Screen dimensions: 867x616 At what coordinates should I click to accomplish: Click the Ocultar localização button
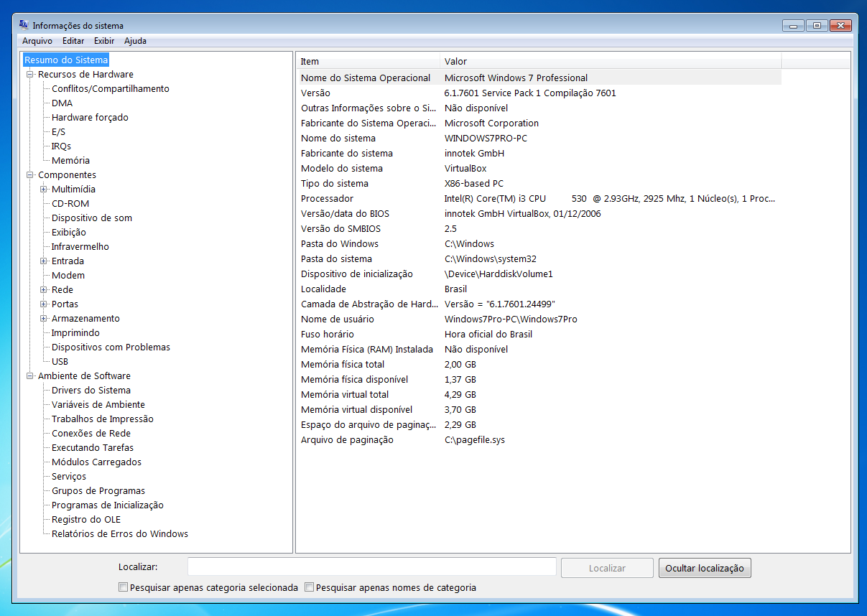pos(705,568)
